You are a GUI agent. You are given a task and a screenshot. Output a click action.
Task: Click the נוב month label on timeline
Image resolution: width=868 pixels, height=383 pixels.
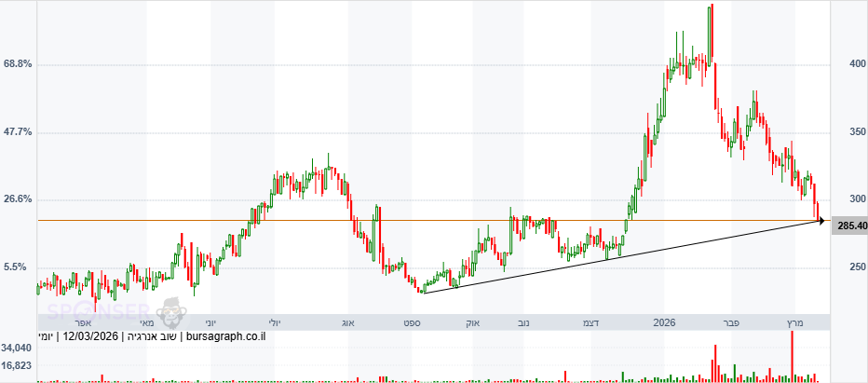click(523, 322)
